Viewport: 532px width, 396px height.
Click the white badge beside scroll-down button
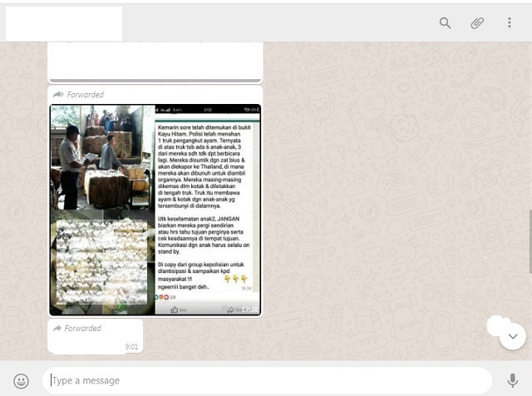[x=497, y=325]
